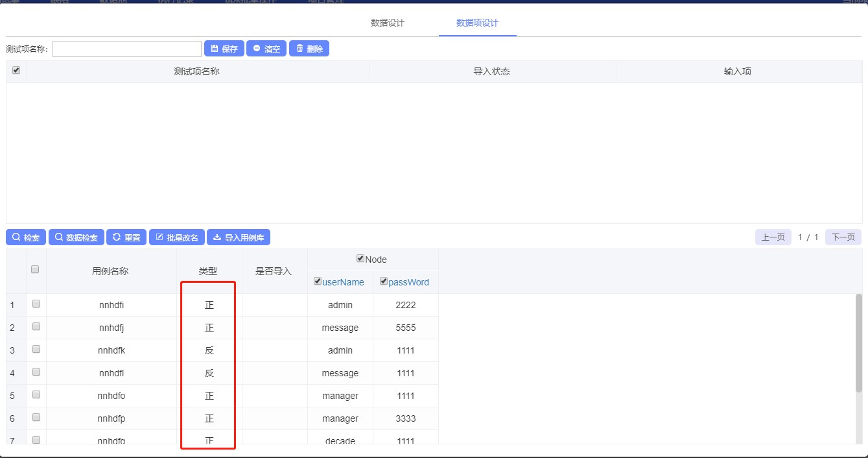Focus the 测试项名称 text input field

127,49
